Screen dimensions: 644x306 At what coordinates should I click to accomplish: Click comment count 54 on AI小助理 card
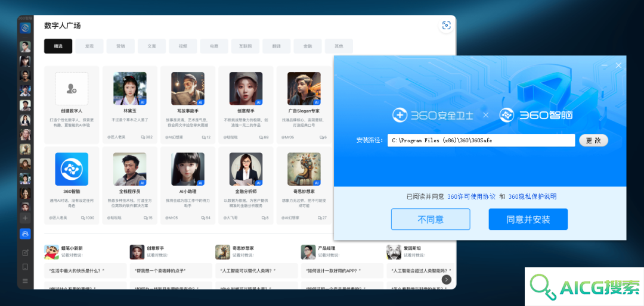(206, 218)
